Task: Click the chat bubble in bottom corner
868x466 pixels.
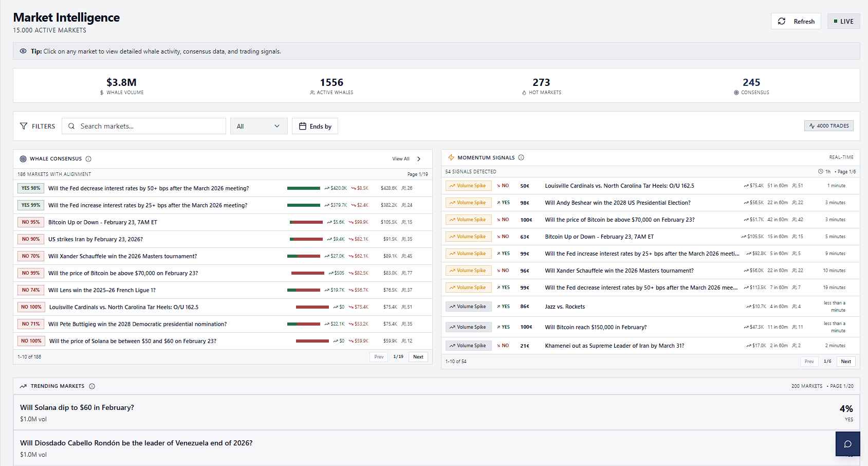Action: click(x=847, y=443)
